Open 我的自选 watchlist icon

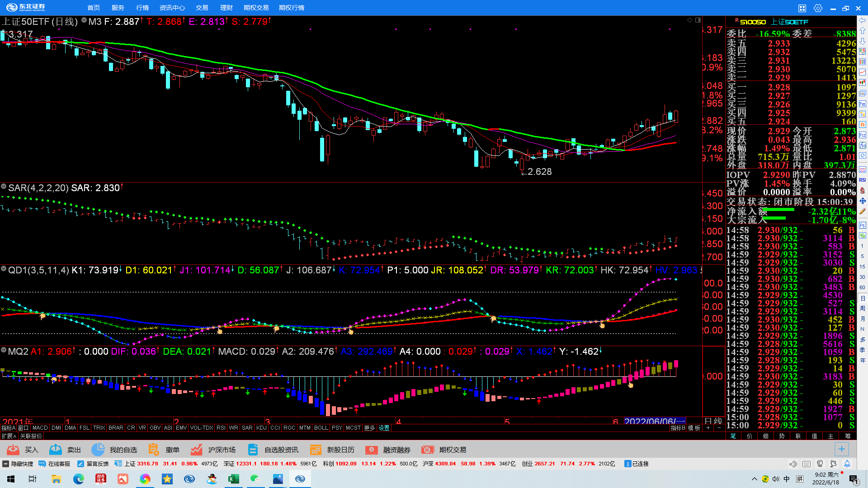[x=98, y=450]
